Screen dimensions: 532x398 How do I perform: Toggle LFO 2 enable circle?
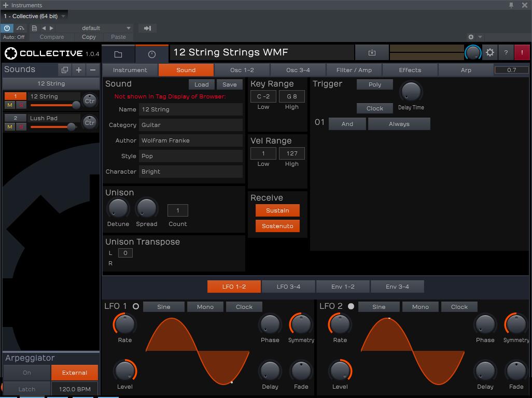click(351, 306)
